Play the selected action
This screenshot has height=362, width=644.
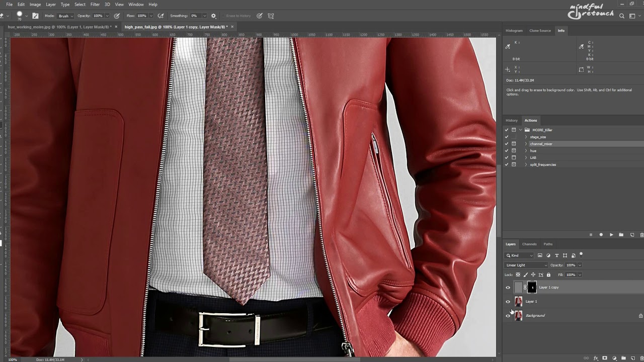611,235
